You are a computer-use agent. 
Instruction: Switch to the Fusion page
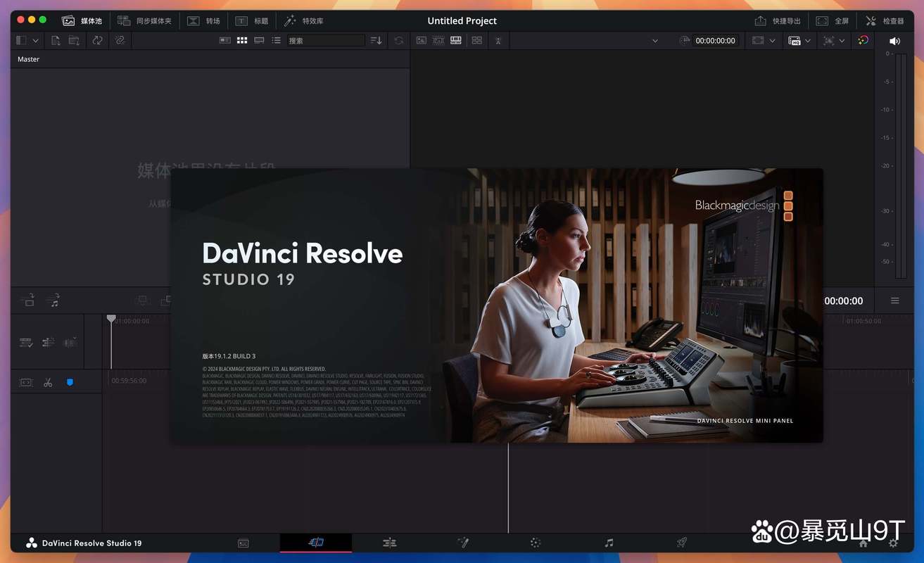click(462, 543)
